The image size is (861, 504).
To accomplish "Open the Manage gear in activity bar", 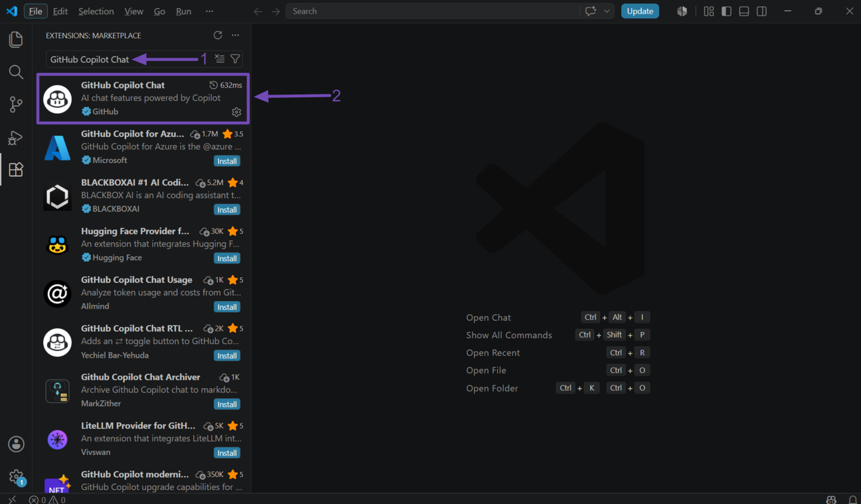I will tap(16, 476).
